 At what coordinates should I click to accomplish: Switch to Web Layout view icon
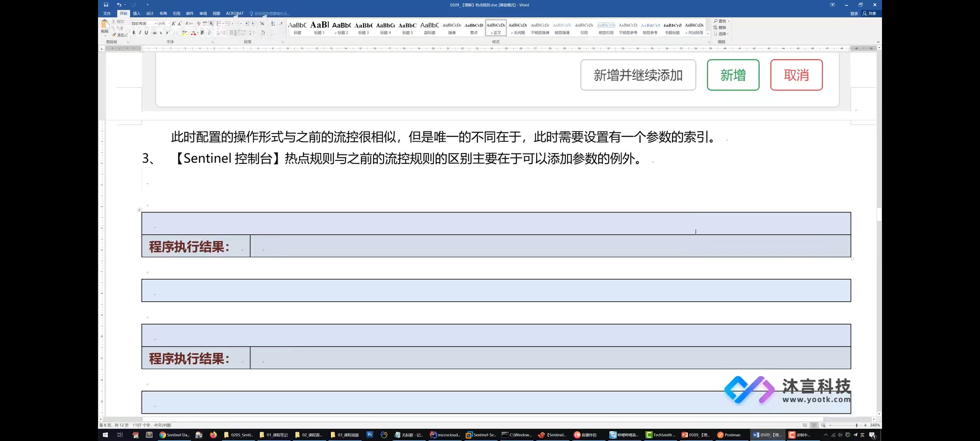pyautogui.click(x=823, y=425)
